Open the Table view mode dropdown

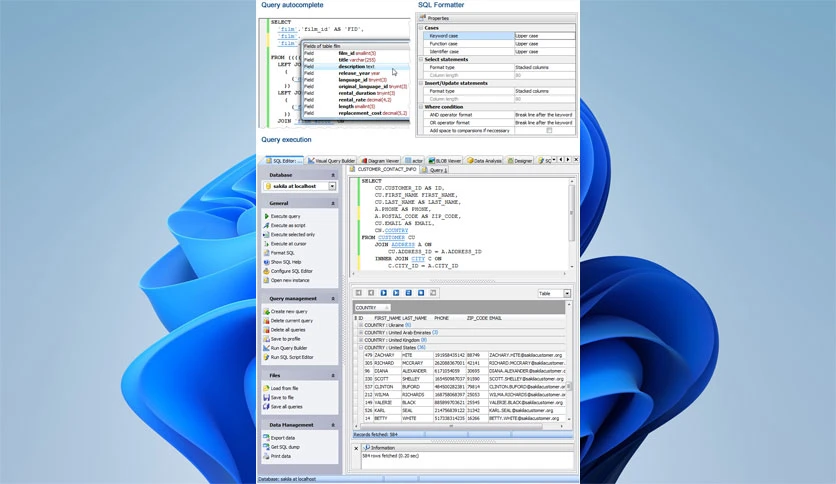(567, 293)
